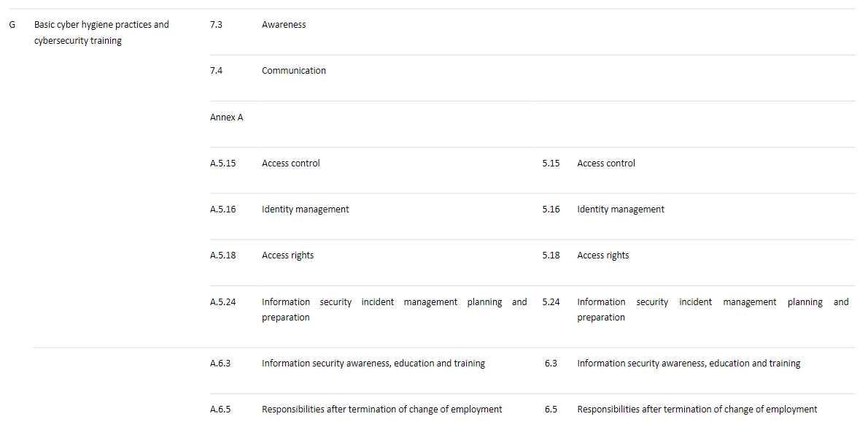
Task: Click the text 'Basic cyber hygiene practices and cybersecurity training'
Action: 101,32
